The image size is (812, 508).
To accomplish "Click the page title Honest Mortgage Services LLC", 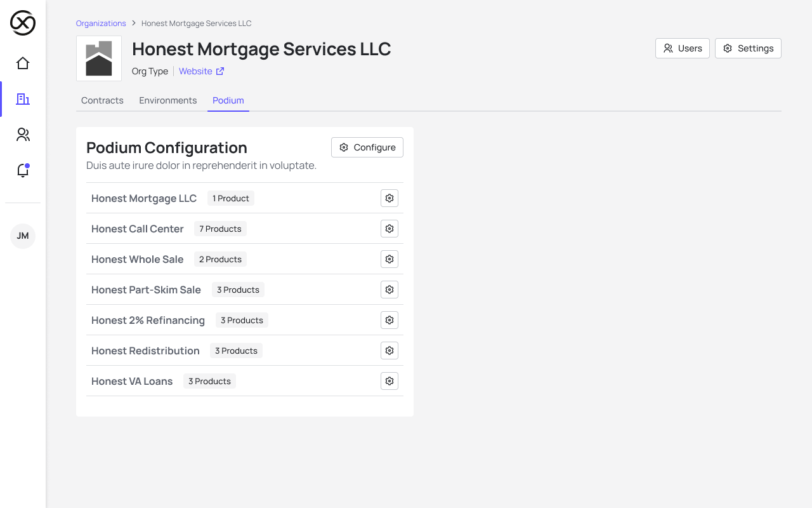I will click(261, 49).
